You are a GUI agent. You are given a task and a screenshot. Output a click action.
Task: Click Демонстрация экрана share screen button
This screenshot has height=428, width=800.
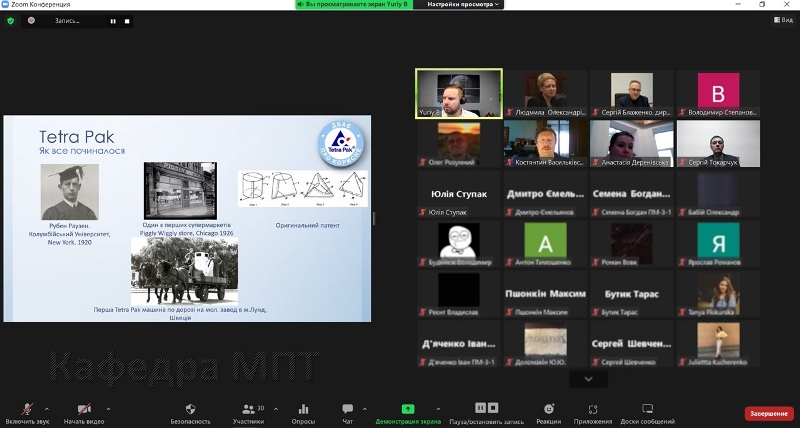[x=408, y=413]
